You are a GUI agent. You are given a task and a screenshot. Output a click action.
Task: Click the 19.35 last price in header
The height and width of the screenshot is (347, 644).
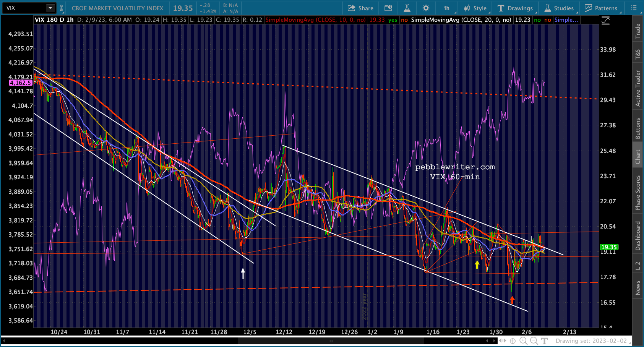click(183, 8)
